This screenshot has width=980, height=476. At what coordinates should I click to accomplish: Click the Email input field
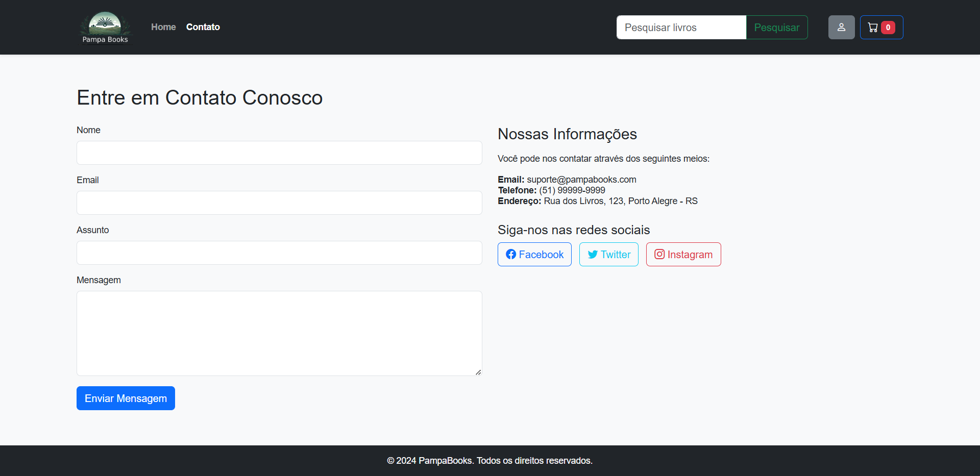279,203
